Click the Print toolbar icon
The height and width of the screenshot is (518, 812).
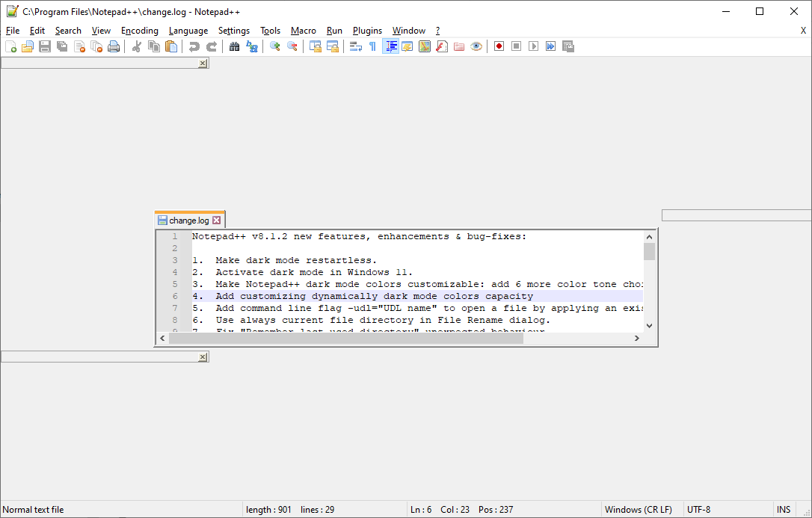[114, 46]
